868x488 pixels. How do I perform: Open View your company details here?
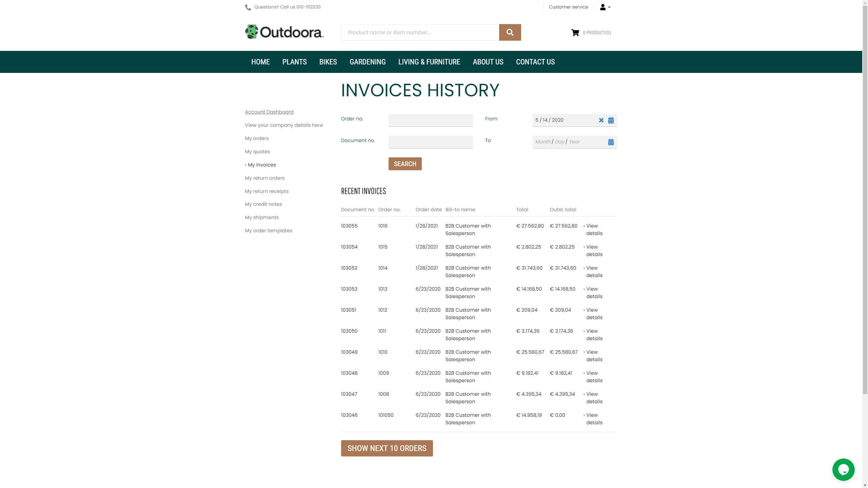click(x=284, y=125)
